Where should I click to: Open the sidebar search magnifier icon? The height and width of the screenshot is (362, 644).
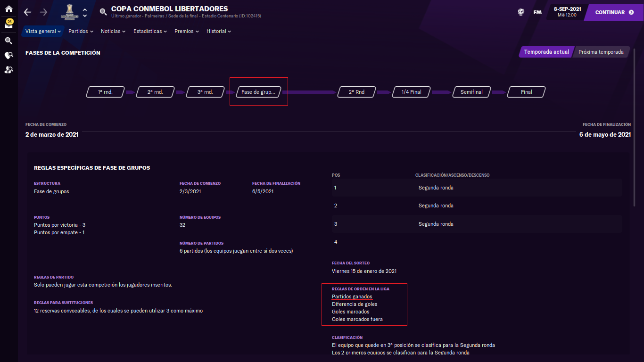pyautogui.click(x=8, y=41)
